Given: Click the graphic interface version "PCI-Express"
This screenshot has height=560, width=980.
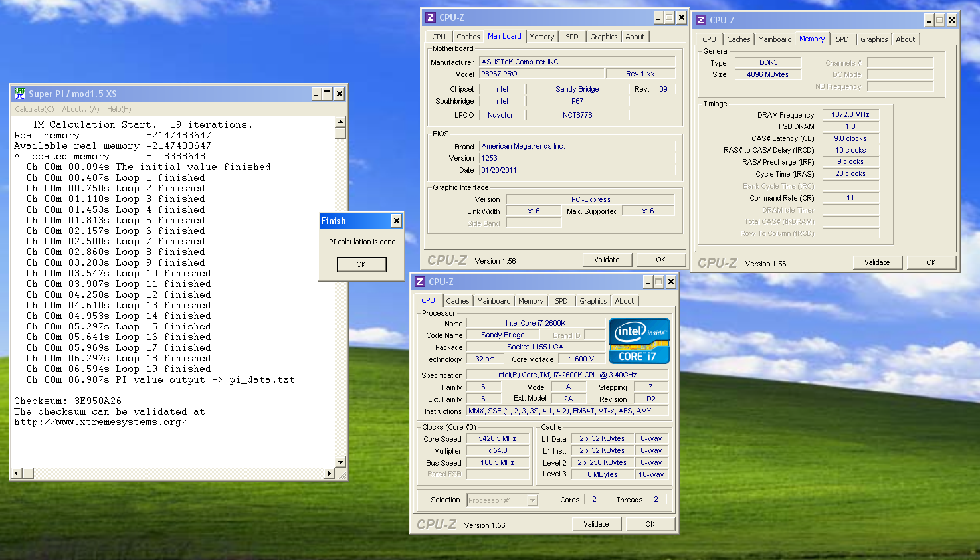Looking at the screenshot, I should (x=591, y=199).
